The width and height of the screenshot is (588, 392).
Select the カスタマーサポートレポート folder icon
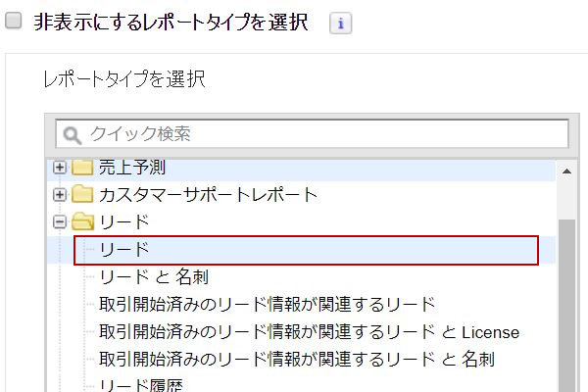pos(82,194)
